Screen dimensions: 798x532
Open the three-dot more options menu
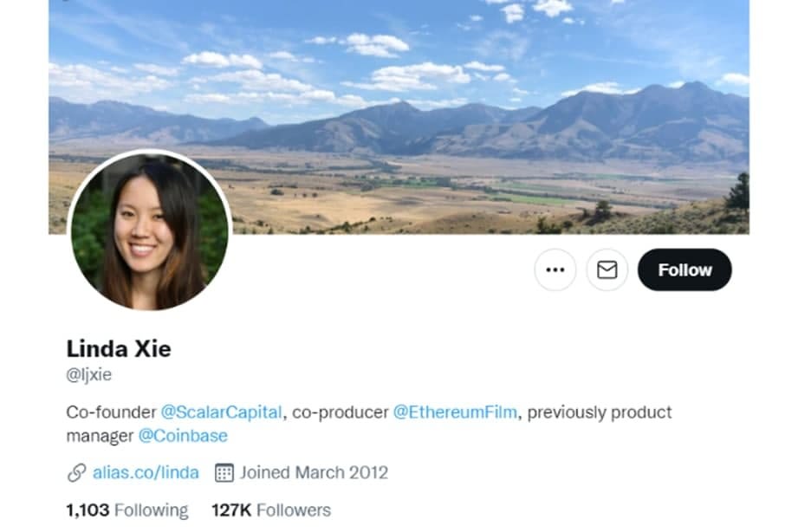tap(555, 269)
